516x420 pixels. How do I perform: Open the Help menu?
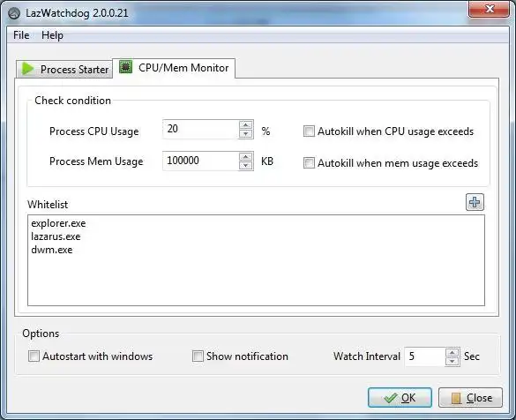[x=52, y=35]
